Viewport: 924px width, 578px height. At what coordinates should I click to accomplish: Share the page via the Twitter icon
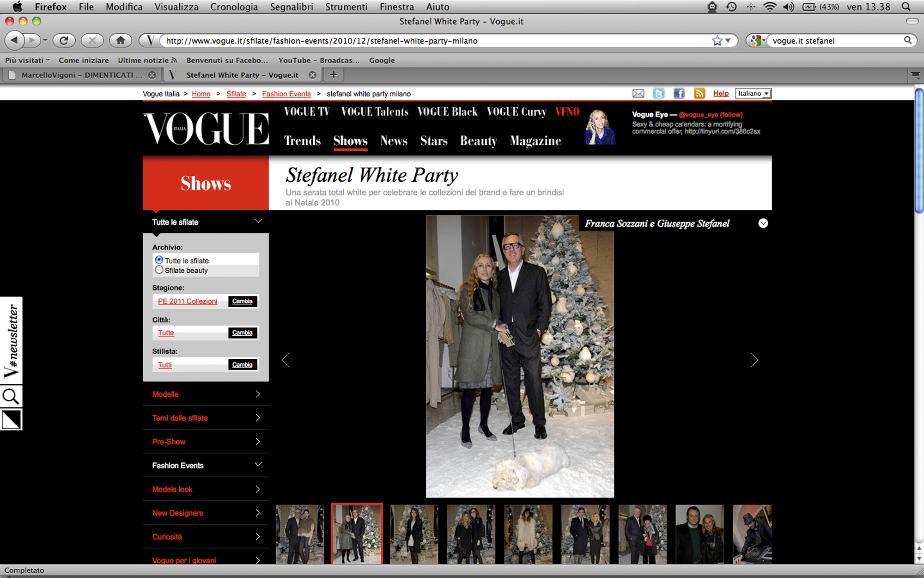coord(659,94)
